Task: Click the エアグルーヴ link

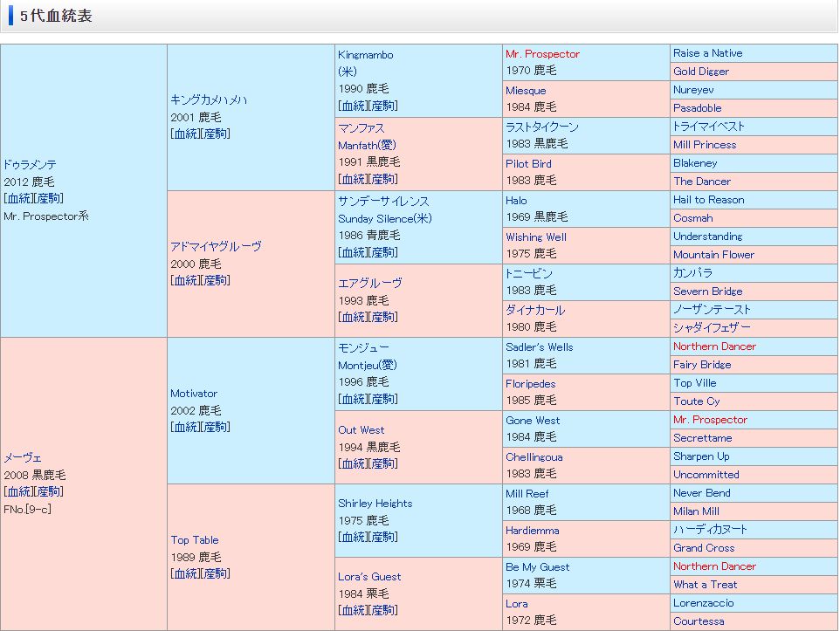Action: tap(370, 284)
